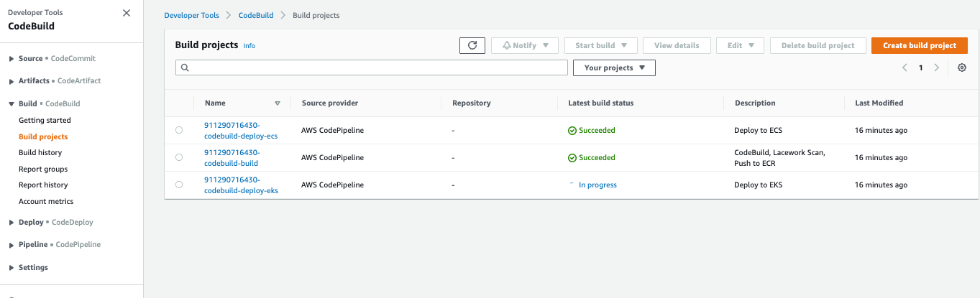This screenshot has width=980, height=298.
Task: Open Account metrics in sidebar
Action: click(x=46, y=201)
